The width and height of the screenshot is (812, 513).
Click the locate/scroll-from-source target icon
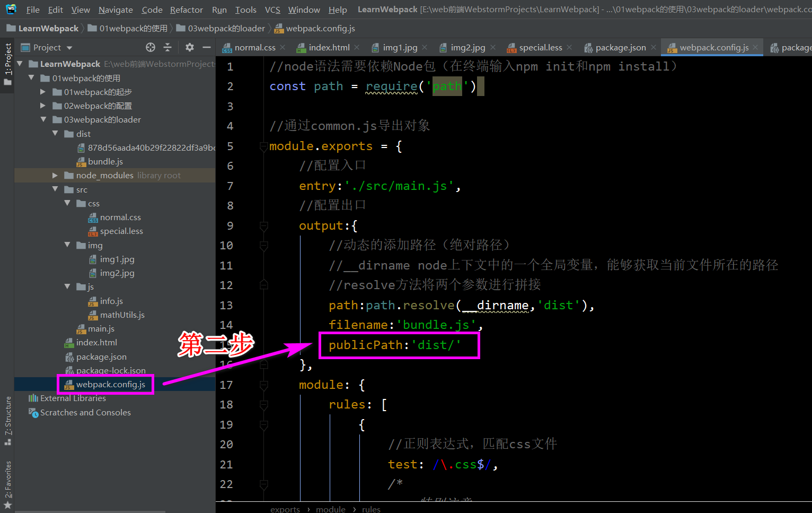tap(151, 47)
